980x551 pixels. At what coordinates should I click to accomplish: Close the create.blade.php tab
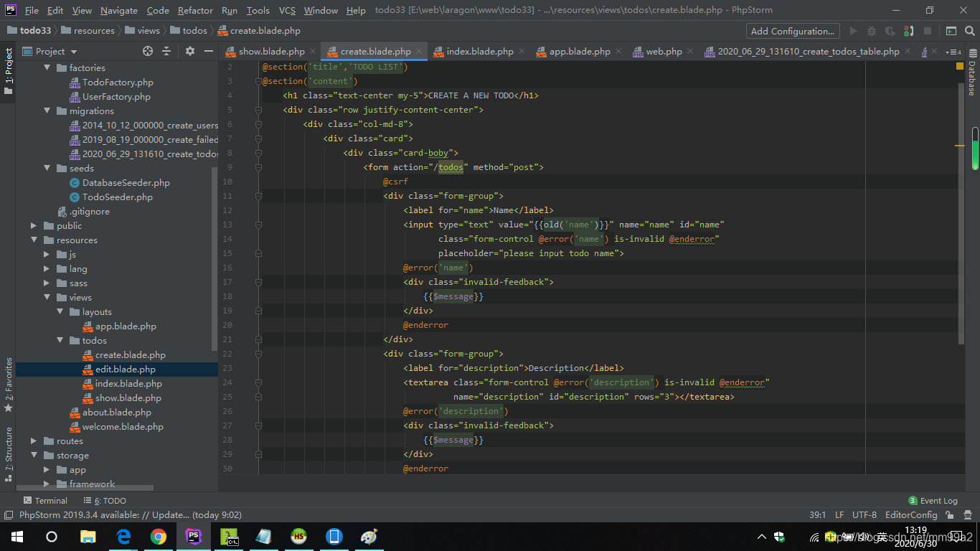pos(419,51)
